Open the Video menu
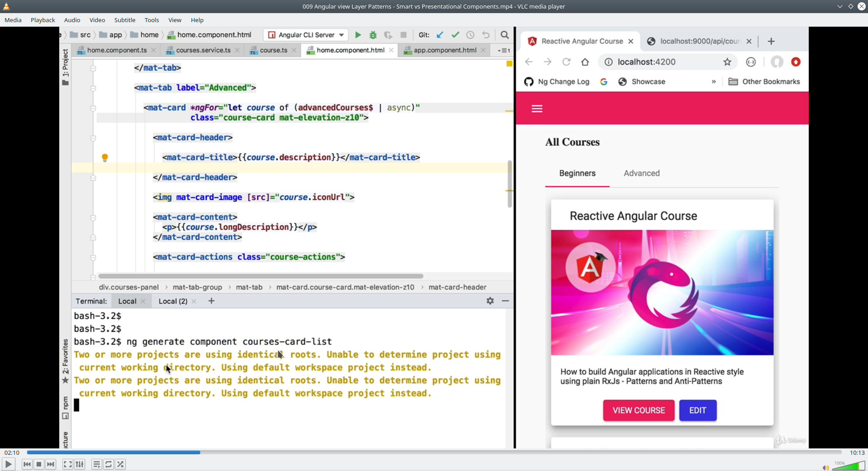The width and height of the screenshot is (868, 471). [97, 20]
